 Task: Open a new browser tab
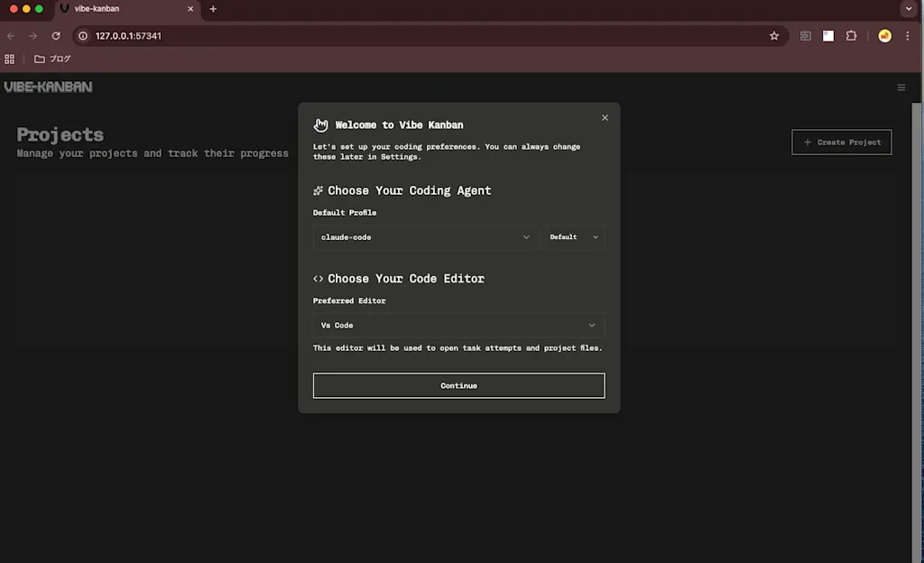(x=213, y=9)
